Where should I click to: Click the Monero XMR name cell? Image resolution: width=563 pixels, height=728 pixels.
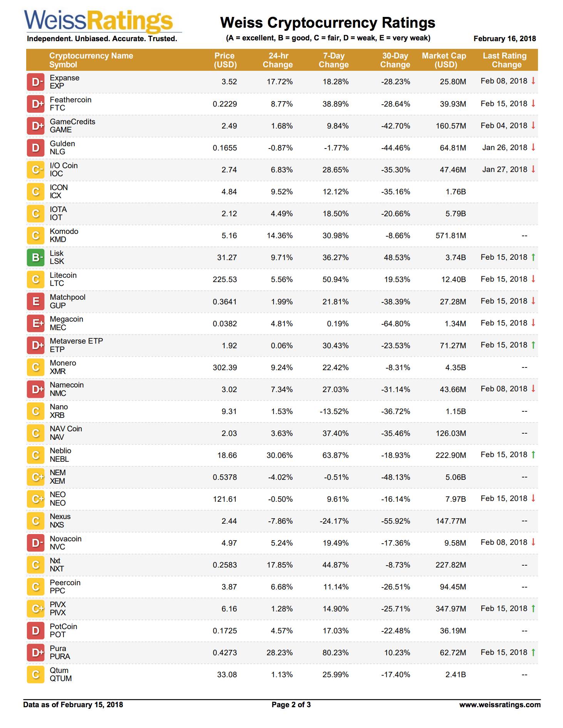63,367
